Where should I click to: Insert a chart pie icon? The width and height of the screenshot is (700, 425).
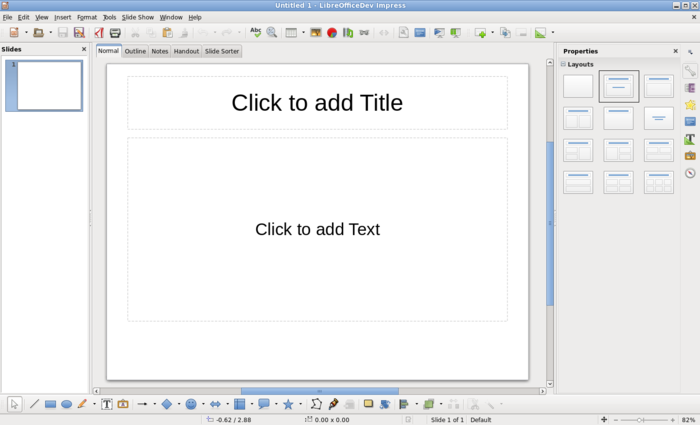[x=332, y=33]
